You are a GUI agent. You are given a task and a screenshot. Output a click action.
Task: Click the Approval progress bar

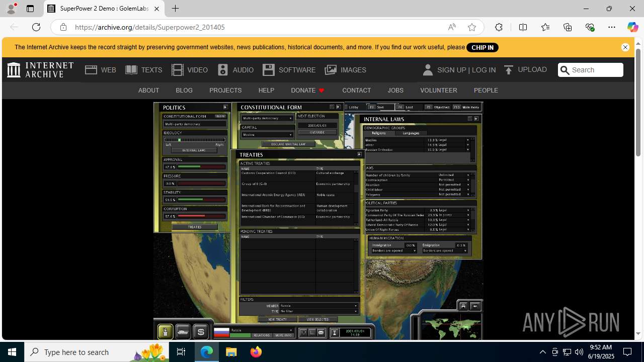[x=201, y=166]
